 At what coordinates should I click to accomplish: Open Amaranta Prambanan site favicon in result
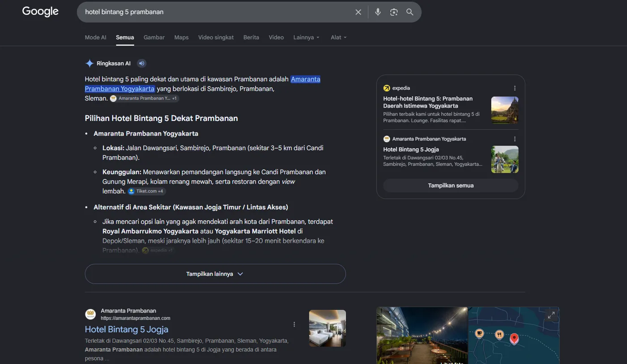(x=90, y=314)
